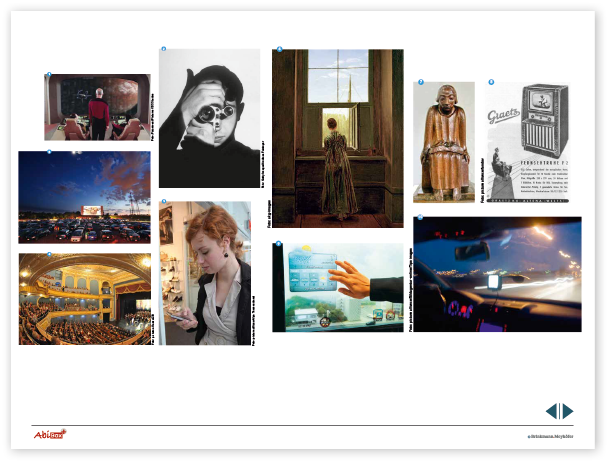Open the opera house theater photo
This screenshot has height=463, width=609.
[85, 299]
